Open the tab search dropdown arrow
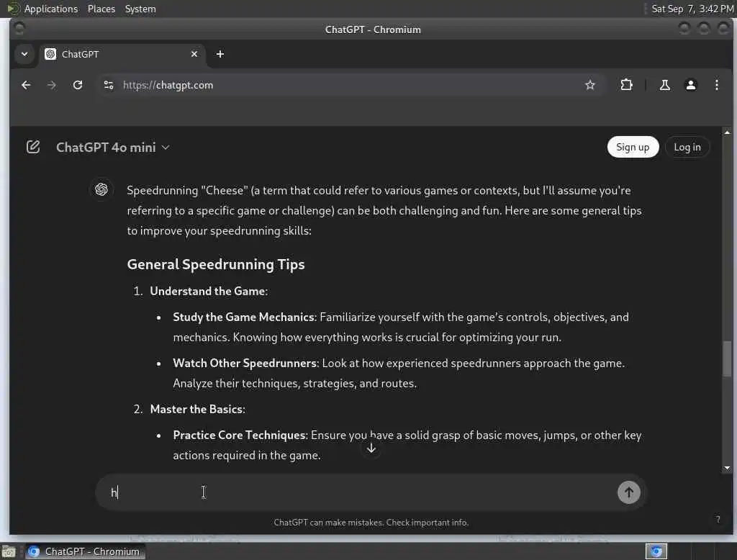Image resolution: width=737 pixels, height=560 pixels. [24, 54]
